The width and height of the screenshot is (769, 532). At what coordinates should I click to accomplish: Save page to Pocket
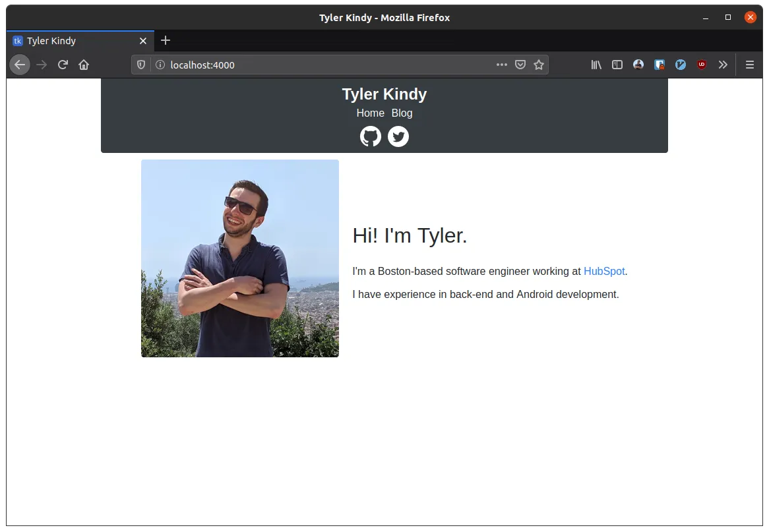pyautogui.click(x=520, y=65)
